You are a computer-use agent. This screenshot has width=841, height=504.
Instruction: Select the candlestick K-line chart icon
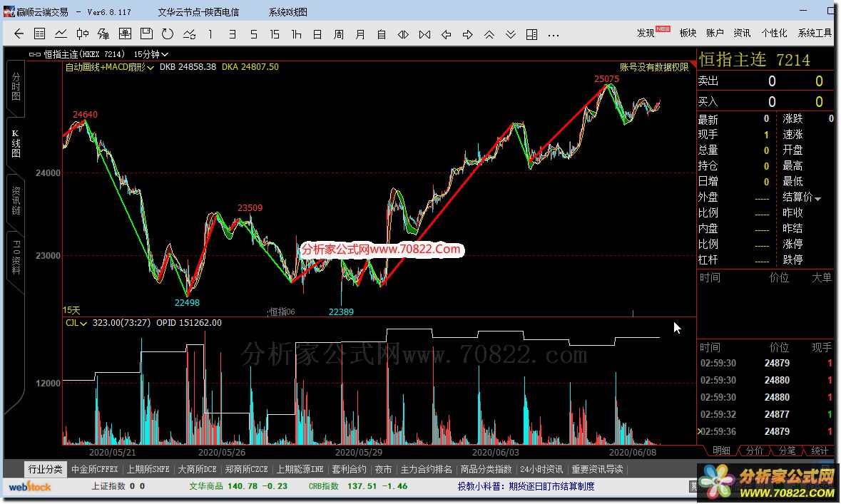[82, 34]
